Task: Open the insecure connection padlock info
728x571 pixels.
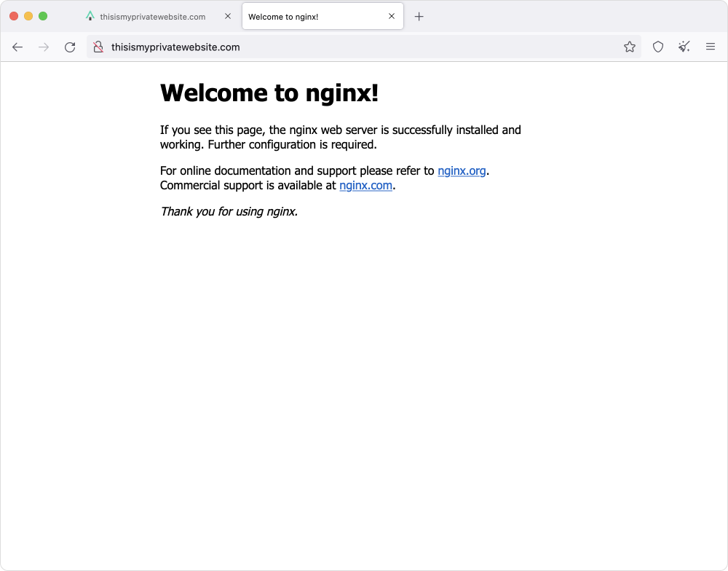Action: pyautogui.click(x=98, y=47)
